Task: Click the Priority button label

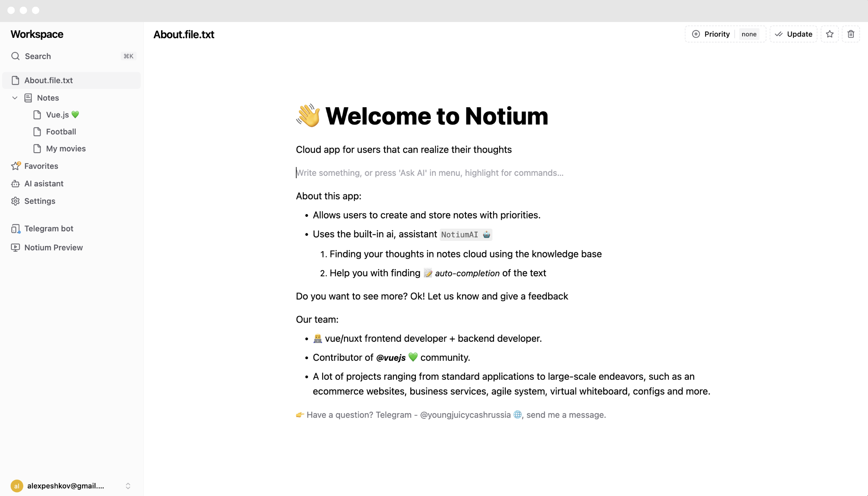Action: [717, 34]
